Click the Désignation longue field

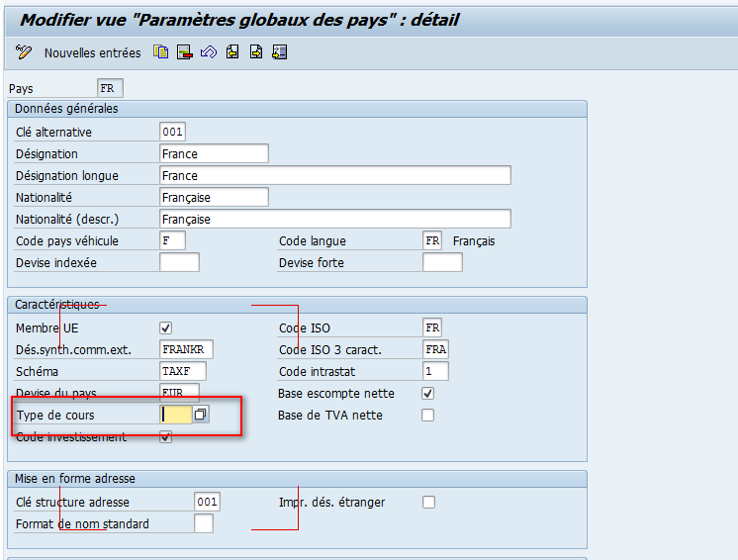point(334,175)
